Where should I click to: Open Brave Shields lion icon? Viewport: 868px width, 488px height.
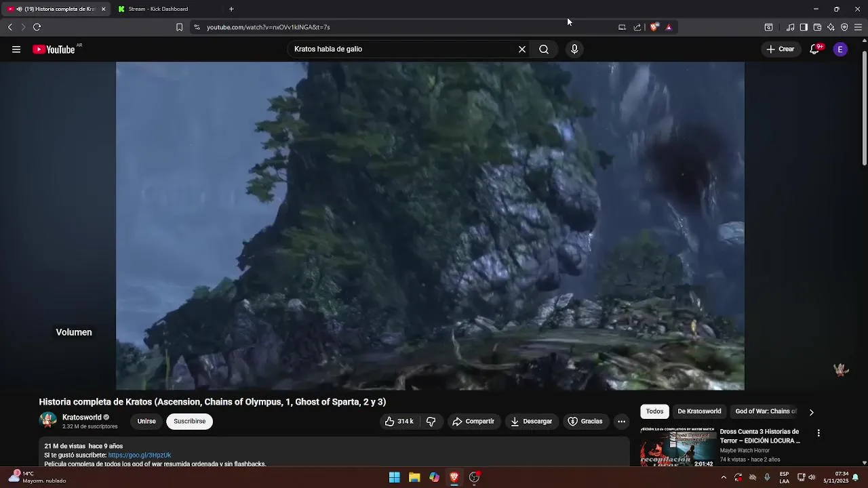(654, 27)
